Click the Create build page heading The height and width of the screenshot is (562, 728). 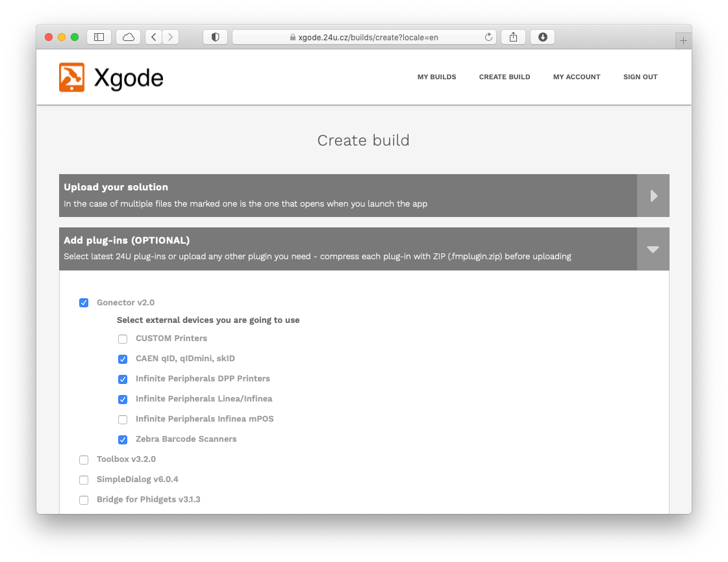pos(363,140)
